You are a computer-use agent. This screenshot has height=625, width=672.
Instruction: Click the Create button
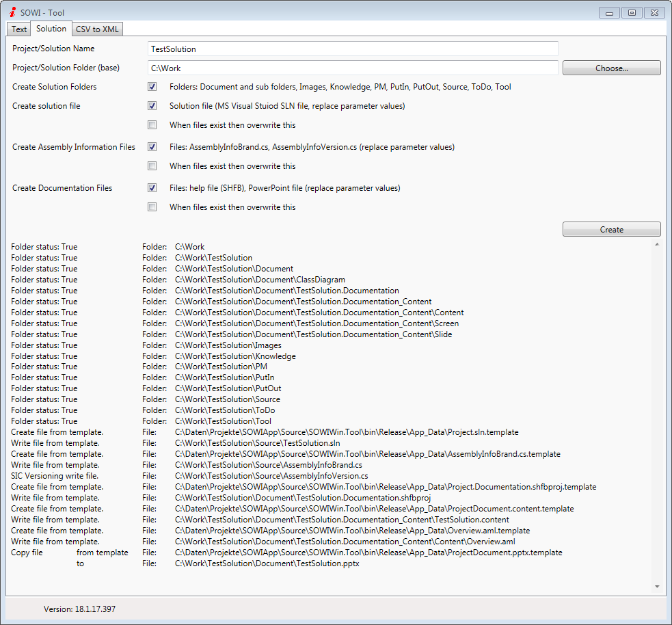(x=612, y=229)
